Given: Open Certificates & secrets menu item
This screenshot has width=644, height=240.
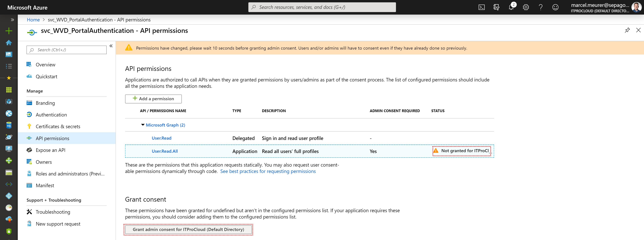Looking at the screenshot, I should [58, 126].
